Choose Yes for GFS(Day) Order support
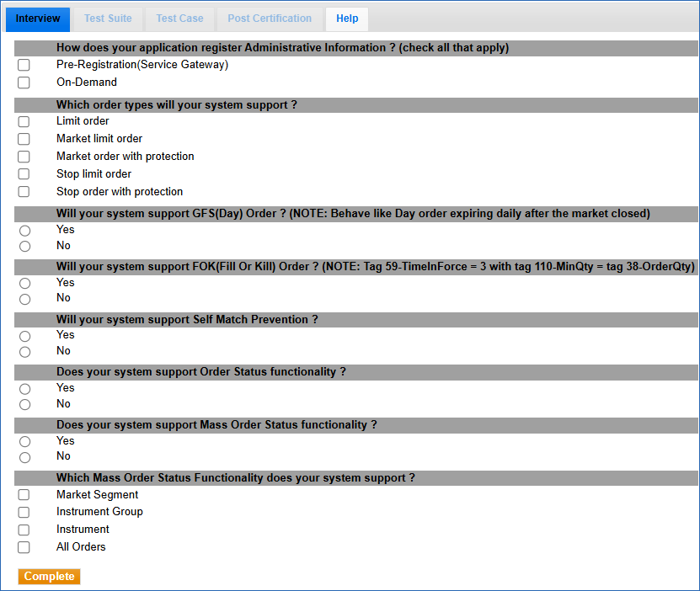Screen dimensions: 700x591 pyautogui.click(x=24, y=230)
